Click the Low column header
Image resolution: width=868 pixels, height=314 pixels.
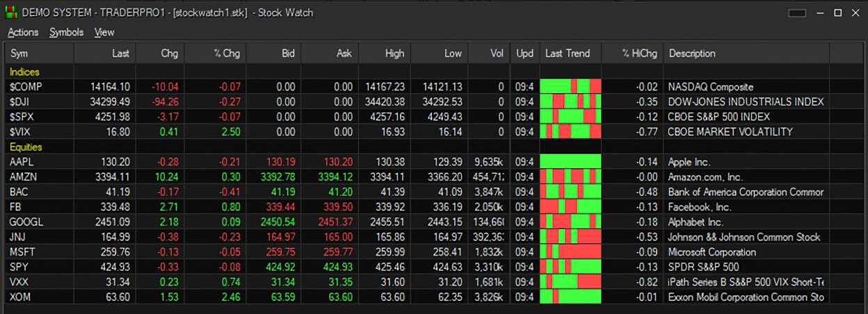point(440,53)
